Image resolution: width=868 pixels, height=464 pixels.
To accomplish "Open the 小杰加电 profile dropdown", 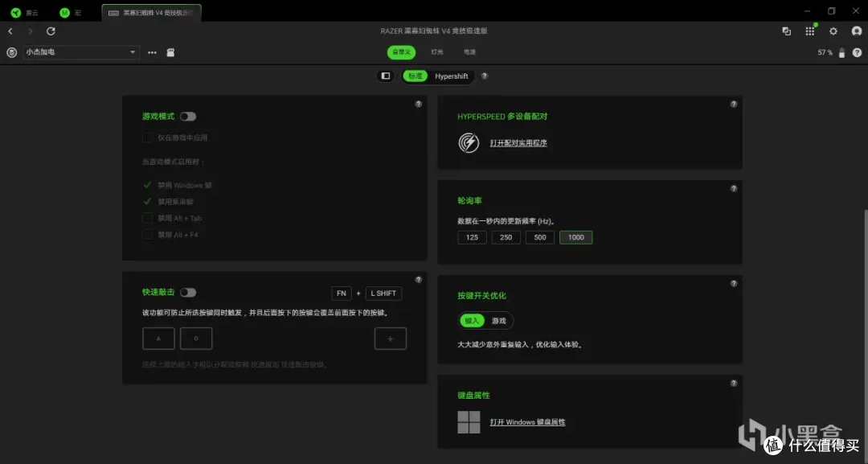I will pyautogui.click(x=81, y=52).
